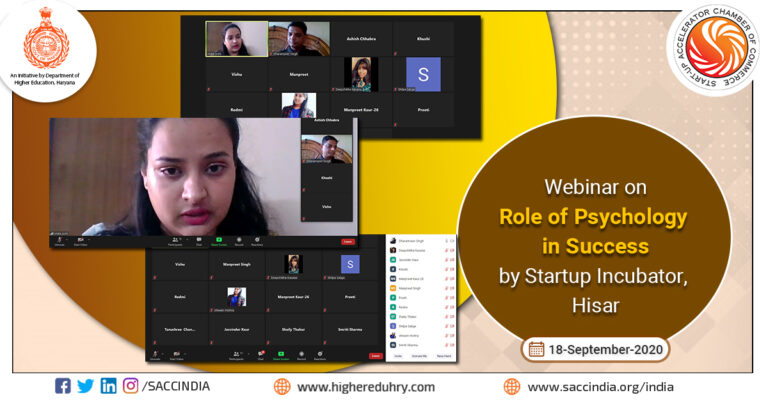Expand video options arrow beside speaker-view Start Video
This screenshot has height=402, width=768.
pos(89,239)
